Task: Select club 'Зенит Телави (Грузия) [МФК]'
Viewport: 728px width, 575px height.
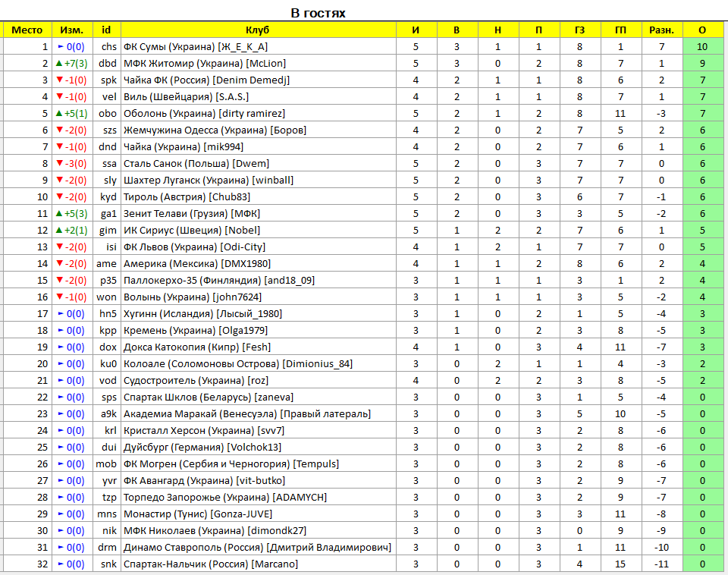Action: click(x=192, y=214)
